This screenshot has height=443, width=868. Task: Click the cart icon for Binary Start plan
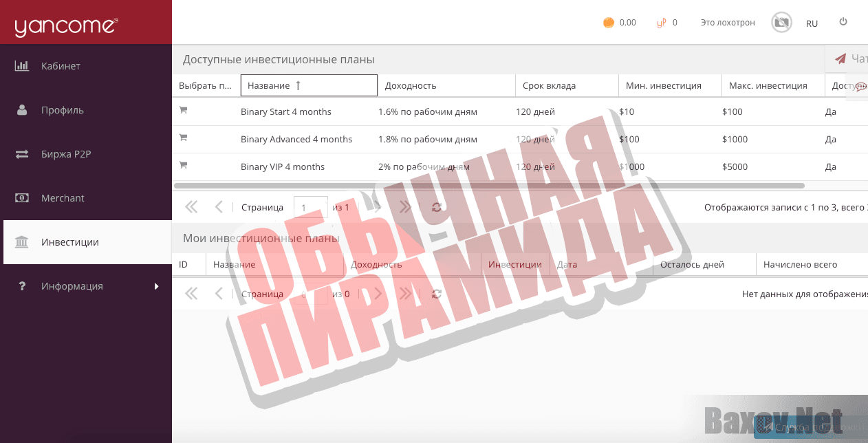pyautogui.click(x=183, y=110)
